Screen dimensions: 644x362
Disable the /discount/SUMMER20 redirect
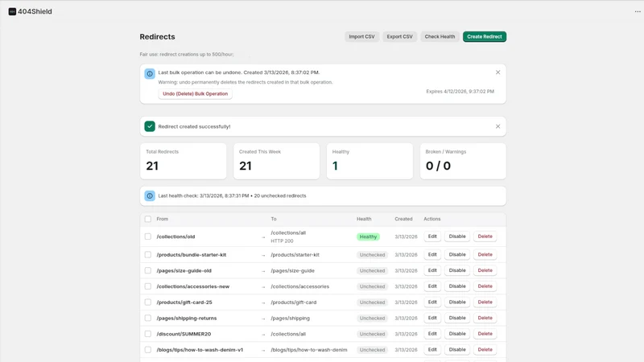(457, 334)
